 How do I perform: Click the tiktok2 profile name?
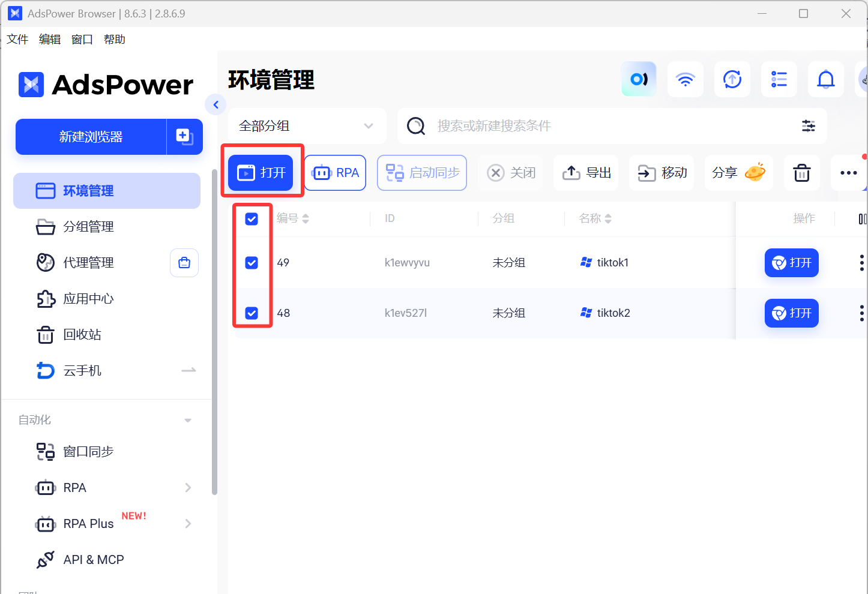613,313
